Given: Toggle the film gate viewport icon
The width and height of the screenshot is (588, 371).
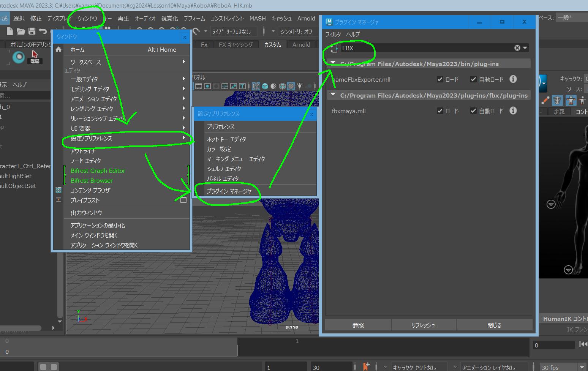Looking at the screenshot, I should [x=199, y=86].
